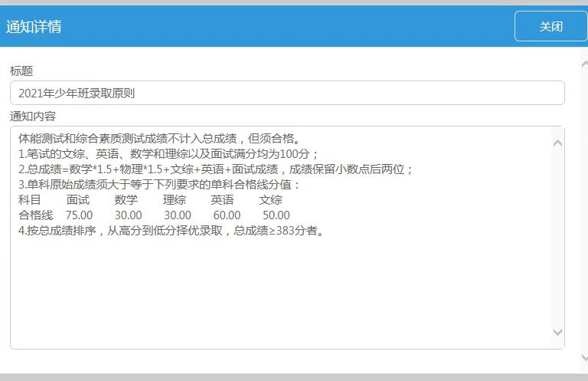Viewport: 588px width, 381px height.
Task: Click the line starting 体能测试和综合素质测试
Action: pyautogui.click(x=160, y=139)
